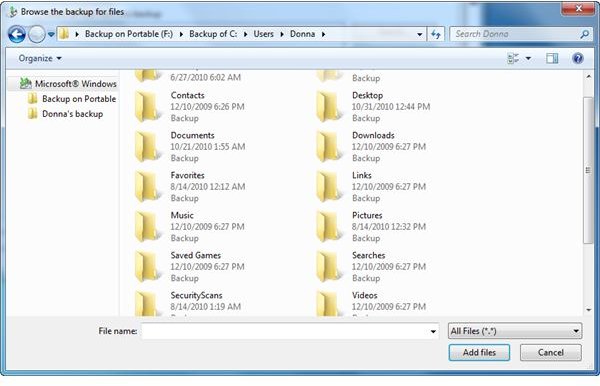Viewport: 600px width, 386px height.
Task: Open the File name dropdown arrow
Action: 433,332
